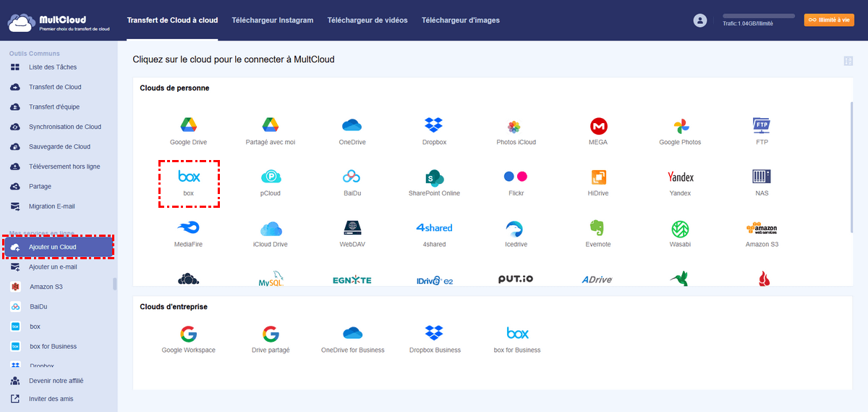Go to Téléchargeur d'images tab
Screen dimensions: 868x412
[461, 20]
